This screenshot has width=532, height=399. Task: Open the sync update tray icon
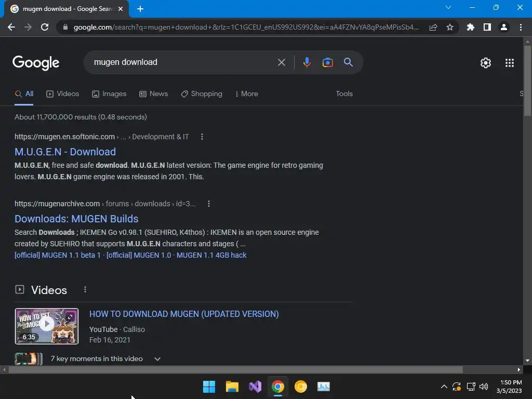point(457,387)
